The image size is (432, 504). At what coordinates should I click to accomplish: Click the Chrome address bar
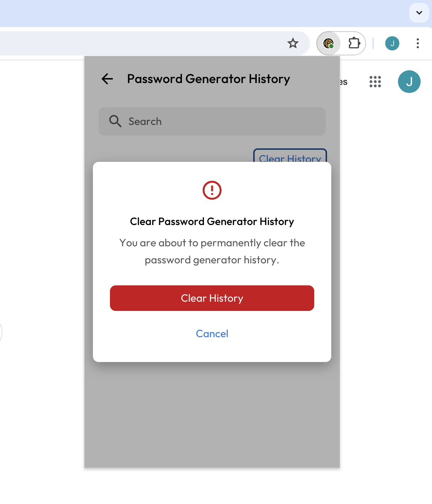pos(142,43)
